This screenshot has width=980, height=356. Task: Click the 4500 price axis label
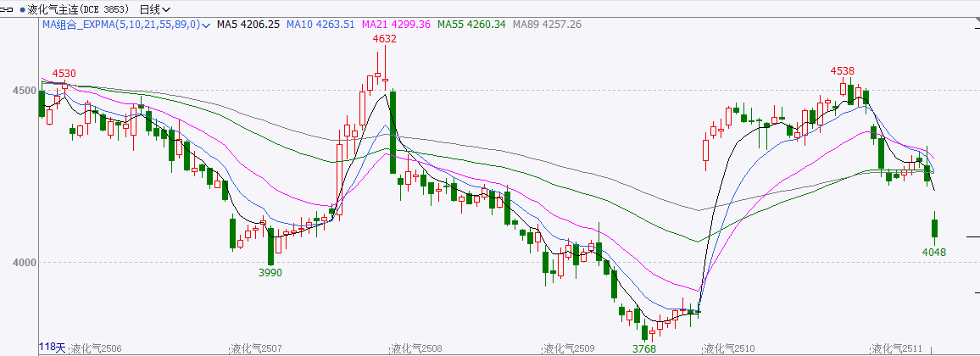coord(25,91)
